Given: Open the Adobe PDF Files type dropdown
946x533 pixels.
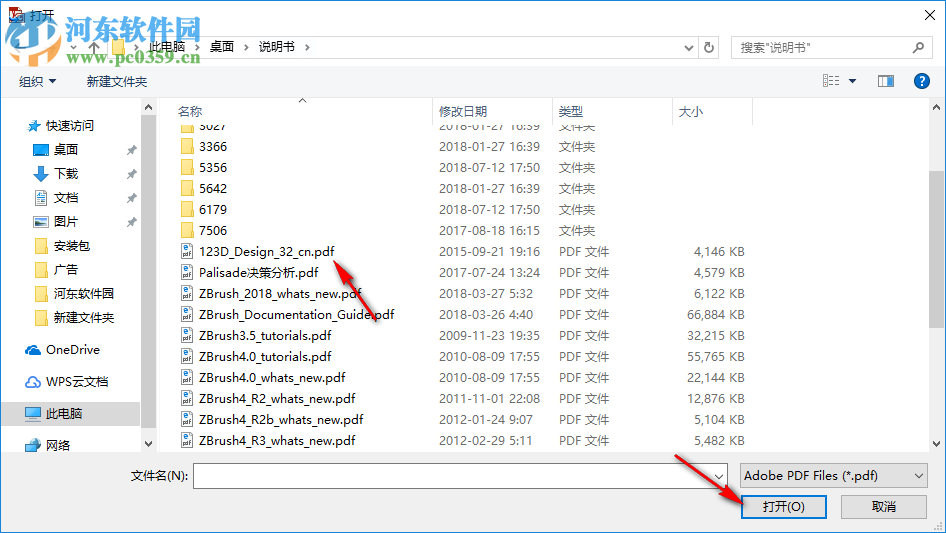Looking at the screenshot, I should [833, 476].
